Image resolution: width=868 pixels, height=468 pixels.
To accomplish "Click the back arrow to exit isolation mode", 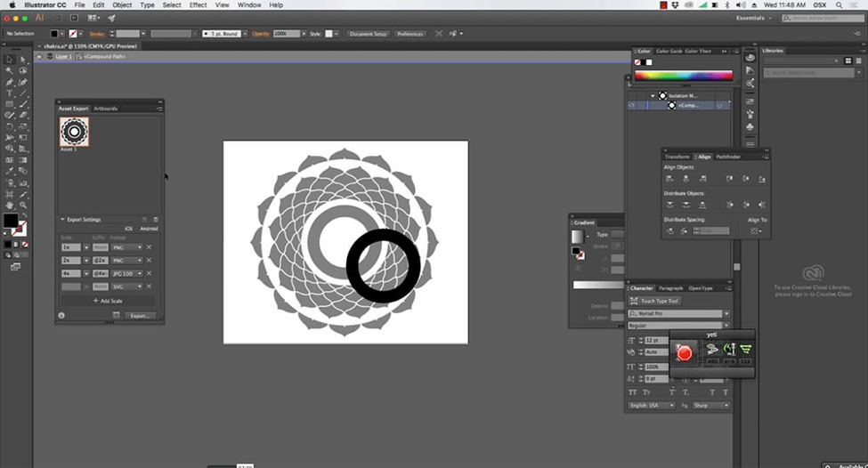I will [x=39, y=56].
